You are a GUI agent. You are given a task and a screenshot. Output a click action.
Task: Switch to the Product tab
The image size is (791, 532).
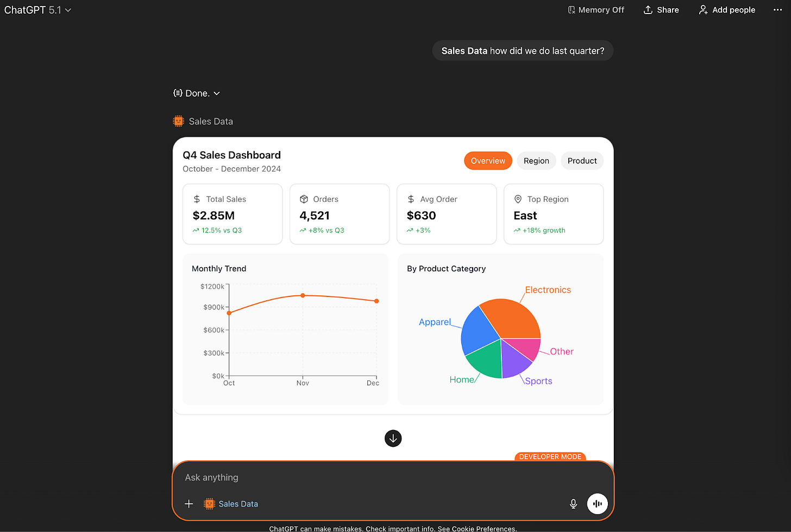pos(582,161)
